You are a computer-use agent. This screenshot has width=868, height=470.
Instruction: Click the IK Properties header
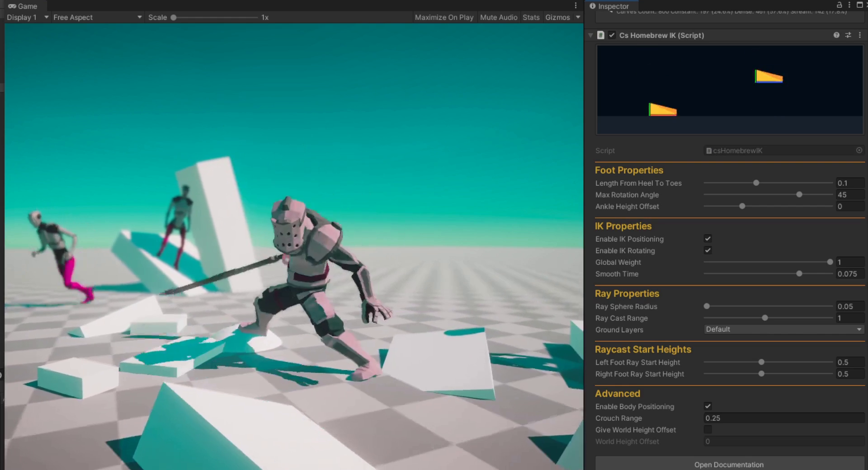[623, 226]
